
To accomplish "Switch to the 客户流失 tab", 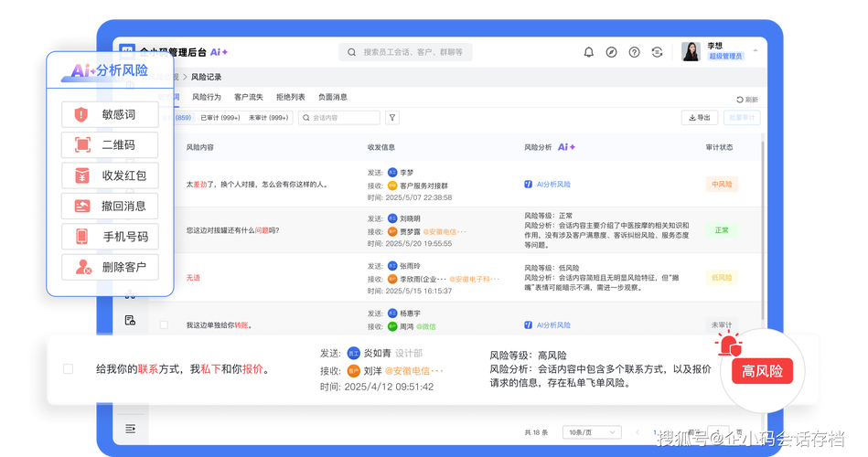I will point(249,97).
